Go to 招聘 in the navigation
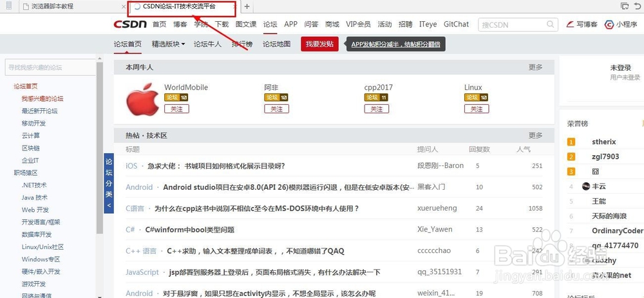The width and height of the screenshot is (644, 298). [x=405, y=24]
